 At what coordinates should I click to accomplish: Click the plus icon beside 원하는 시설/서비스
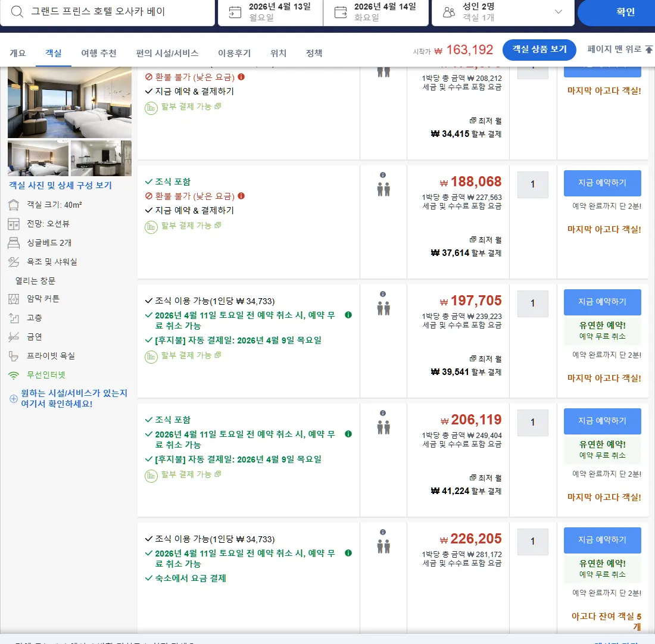pos(13,398)
